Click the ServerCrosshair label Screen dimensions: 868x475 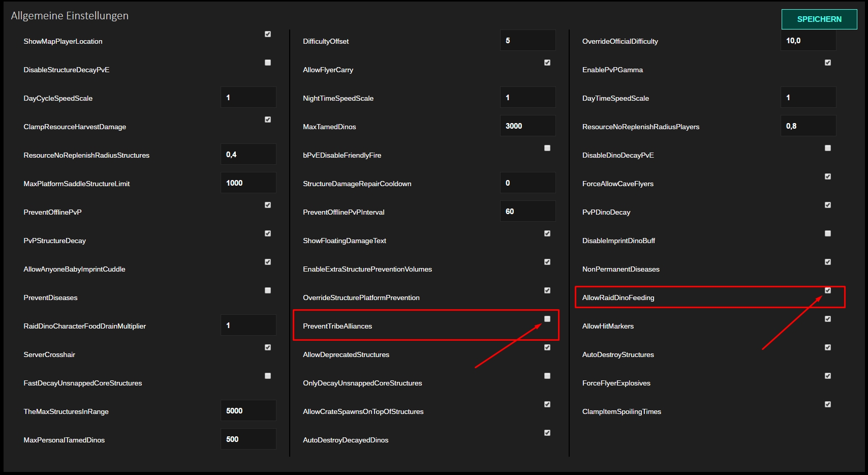[49, 354]
